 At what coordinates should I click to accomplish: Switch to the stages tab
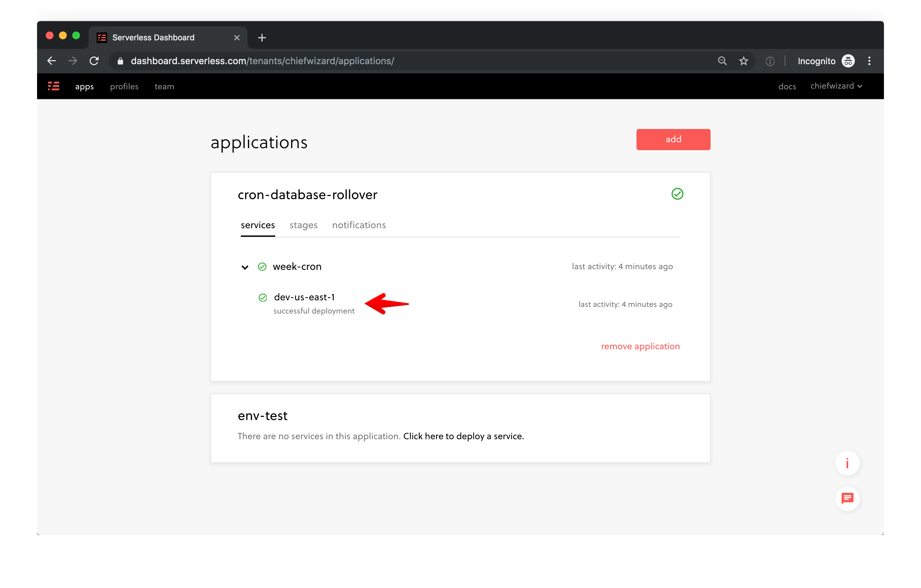pyautogui.click(x=303, y=225)
